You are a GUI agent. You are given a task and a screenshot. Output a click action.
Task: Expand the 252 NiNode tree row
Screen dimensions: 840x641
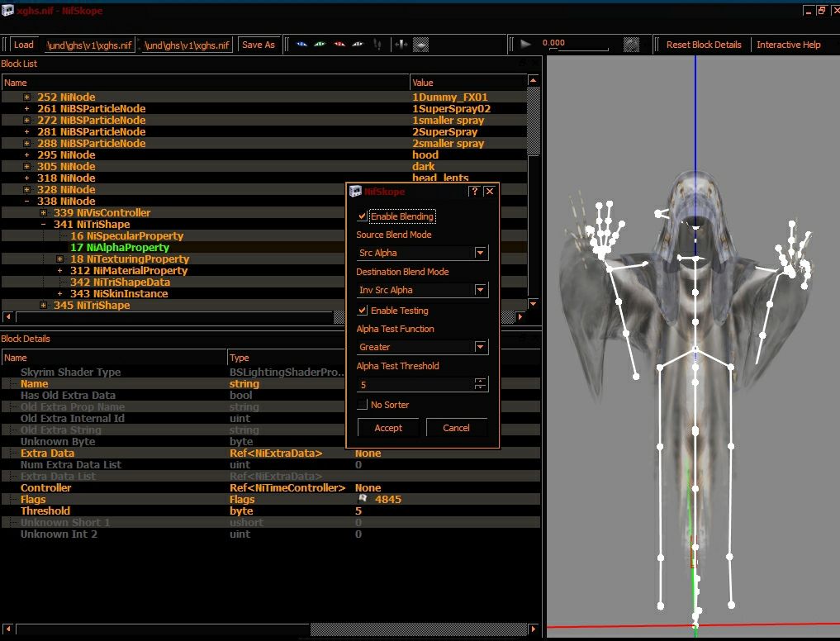[x=26, y=97]
